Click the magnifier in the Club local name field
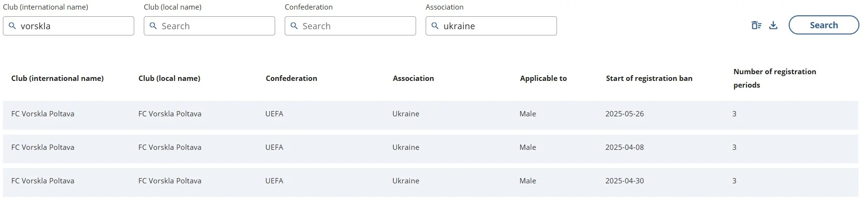The height and width of the screenshot is (214, 868). click(153, 26)
